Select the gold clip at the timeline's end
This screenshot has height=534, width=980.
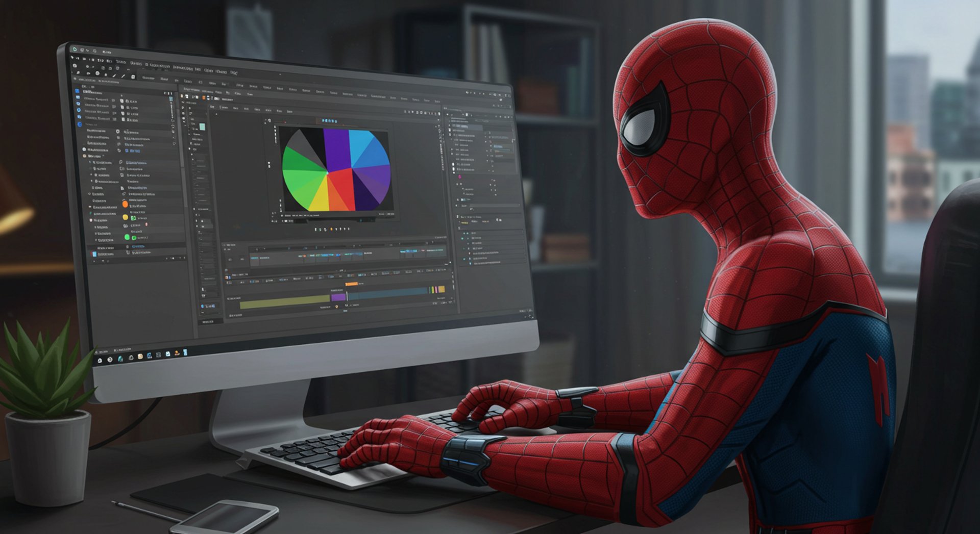pyautogui.click(x=442, y=289)
